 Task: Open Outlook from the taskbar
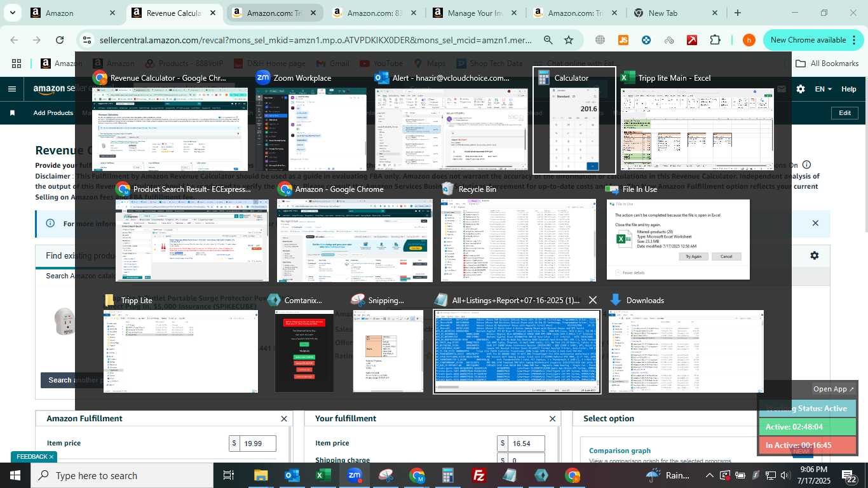[x=292, y=475]
